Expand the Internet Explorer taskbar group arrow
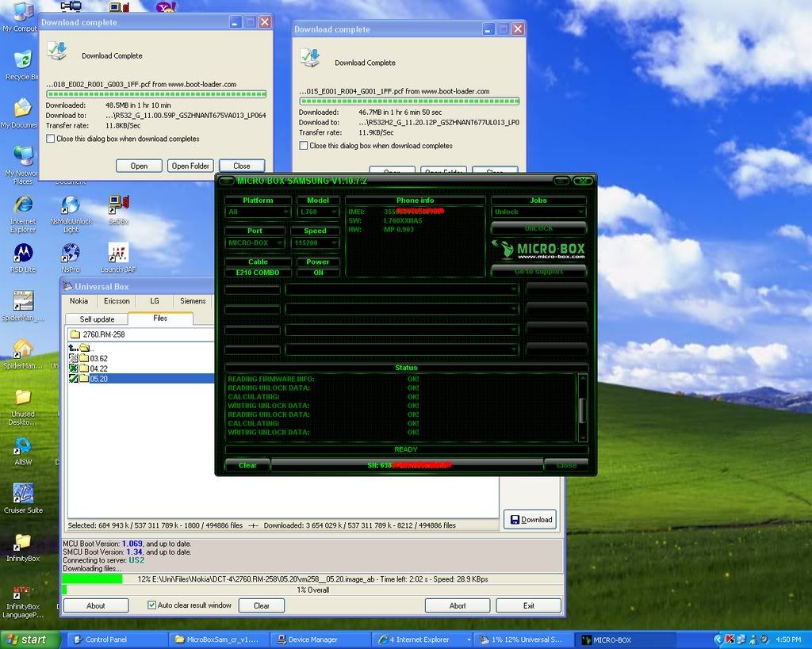Viewport: 812px width, 649px height. pyautogui.click(x=469, y=639)
